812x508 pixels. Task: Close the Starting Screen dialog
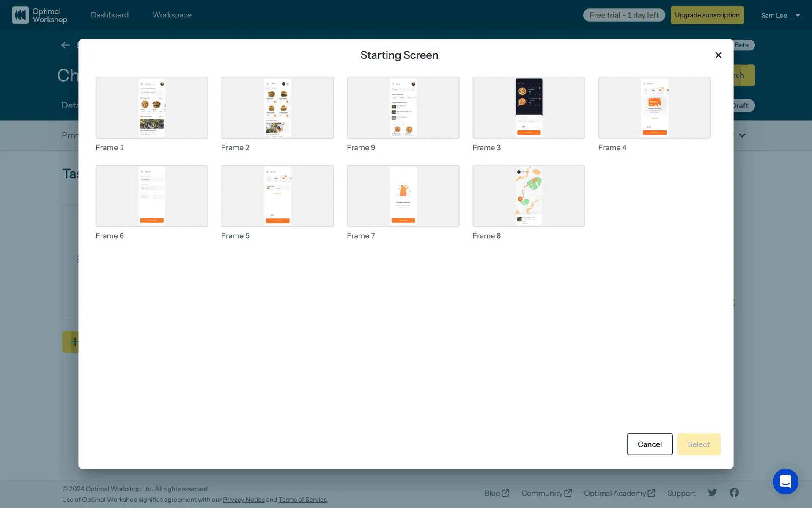point(718,55)
